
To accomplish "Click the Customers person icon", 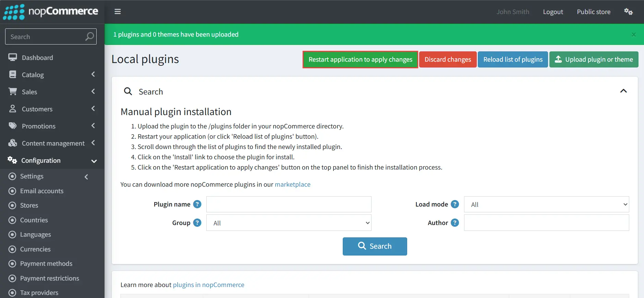I will pos(13,109).
